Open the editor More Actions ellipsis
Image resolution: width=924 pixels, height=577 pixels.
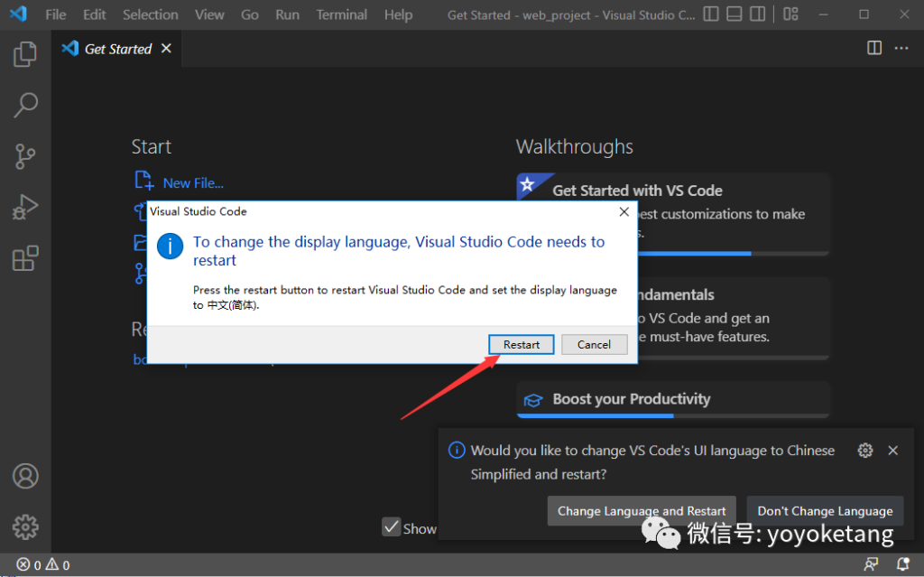point(901,48)
